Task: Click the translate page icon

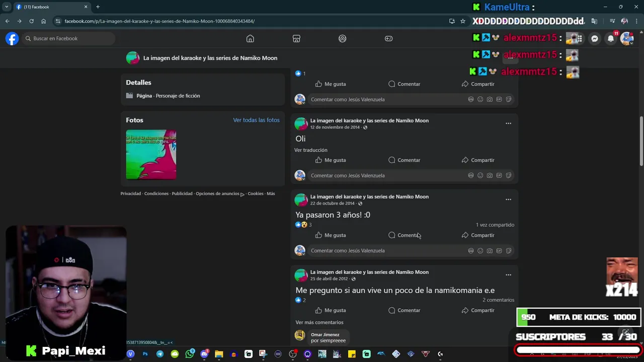Action: tap(594, 21)
